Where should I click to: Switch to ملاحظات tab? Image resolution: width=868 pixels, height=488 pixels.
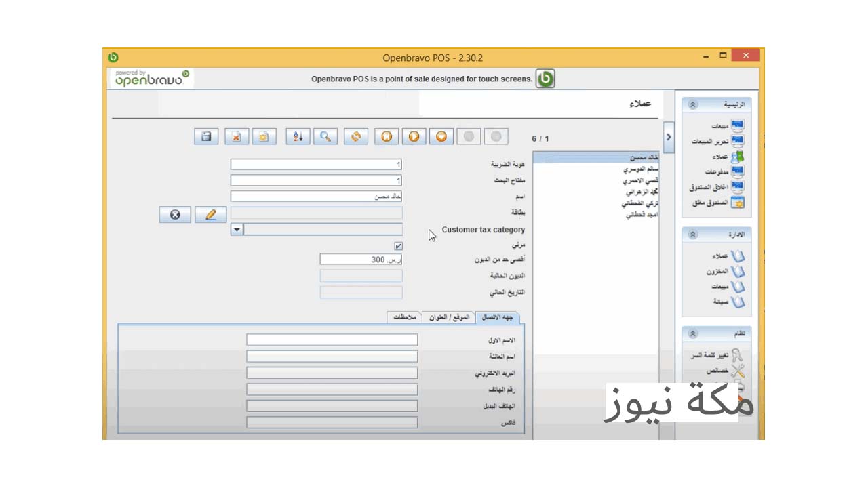pyautogui.click(x=404, y=317)
